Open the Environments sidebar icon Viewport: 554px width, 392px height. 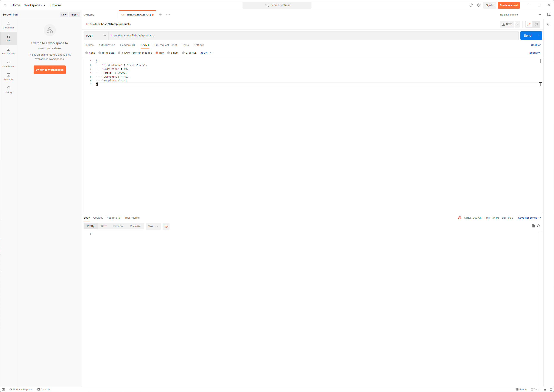[x=8, y=51]
